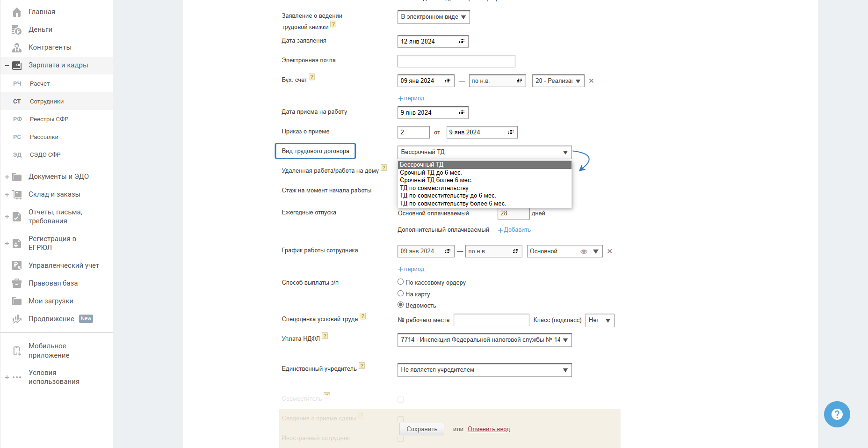This screenshot has width=868, height=448.
Task: Open calendar for Дата приема на работу
Action: click(462, 113)
